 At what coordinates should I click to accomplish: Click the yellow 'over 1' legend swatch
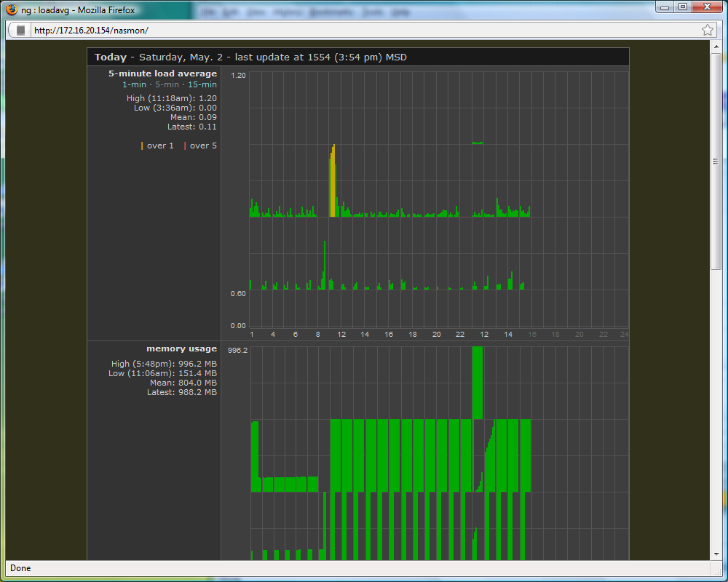pos(143,145)
